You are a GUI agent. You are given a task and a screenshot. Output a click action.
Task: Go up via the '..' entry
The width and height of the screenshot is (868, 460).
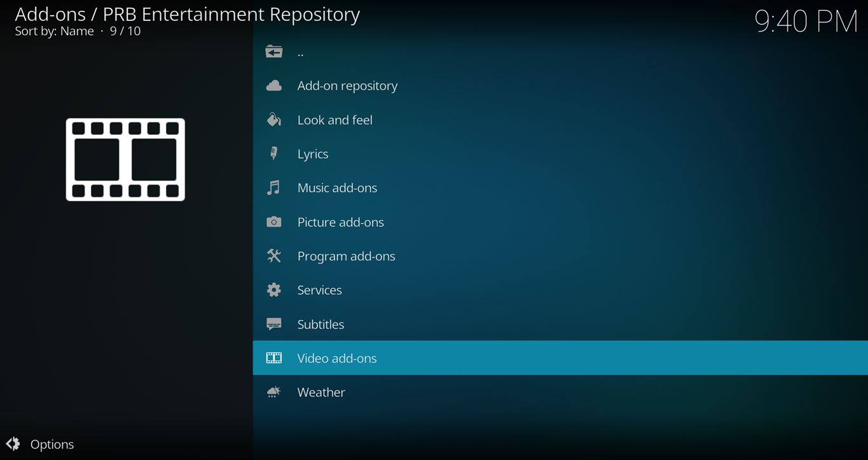click(x=301, y=52)
